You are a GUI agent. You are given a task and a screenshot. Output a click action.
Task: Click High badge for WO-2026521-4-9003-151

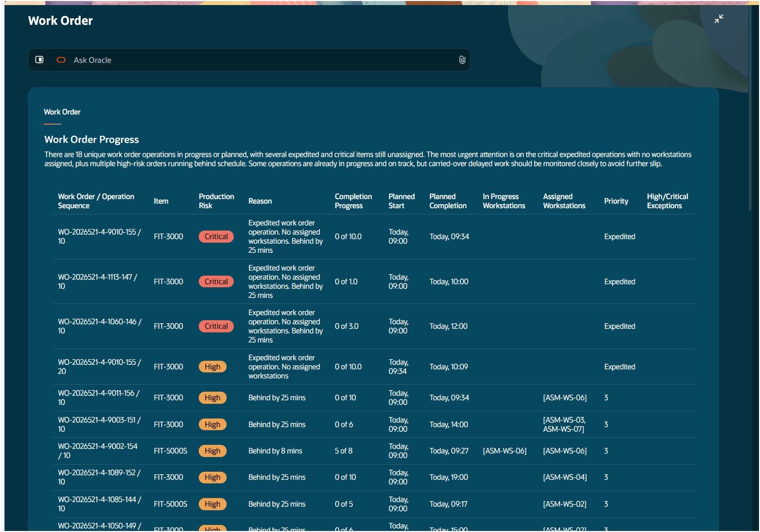[x=212, y=425]
